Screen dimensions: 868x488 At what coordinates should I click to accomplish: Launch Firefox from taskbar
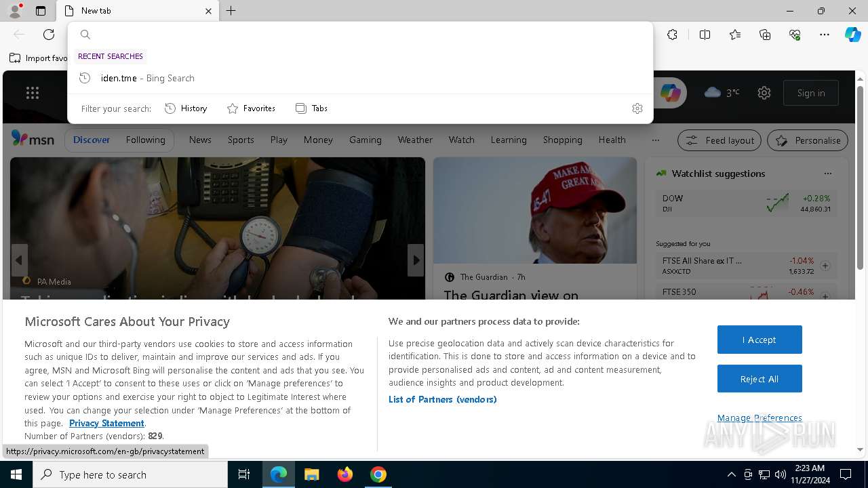345,474
